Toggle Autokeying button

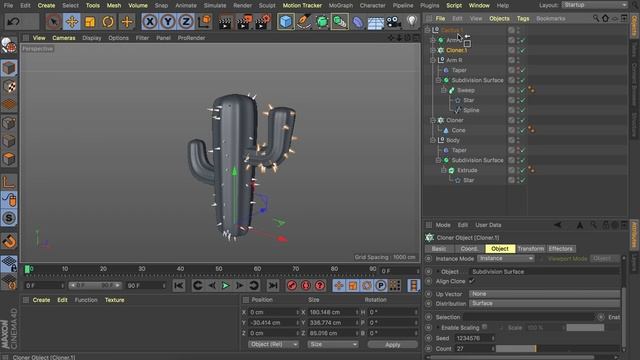click(306, 285)
